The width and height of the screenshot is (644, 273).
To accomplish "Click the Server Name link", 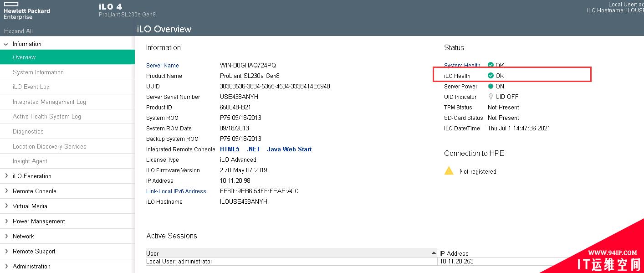I will click(163, 66).
